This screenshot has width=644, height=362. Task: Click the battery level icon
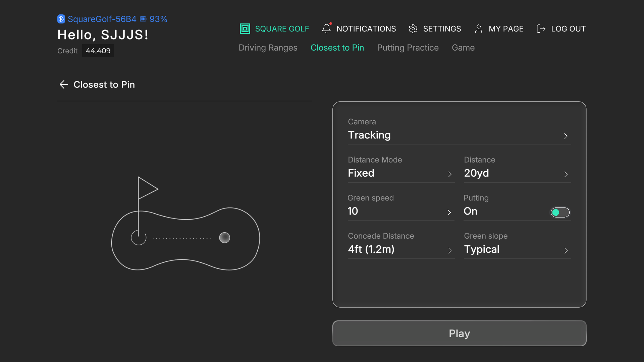(143, 19)
